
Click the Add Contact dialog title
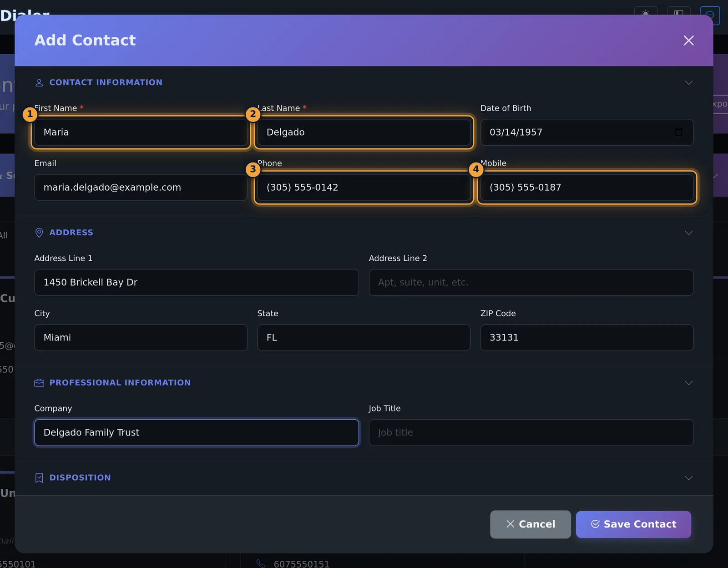85,41
